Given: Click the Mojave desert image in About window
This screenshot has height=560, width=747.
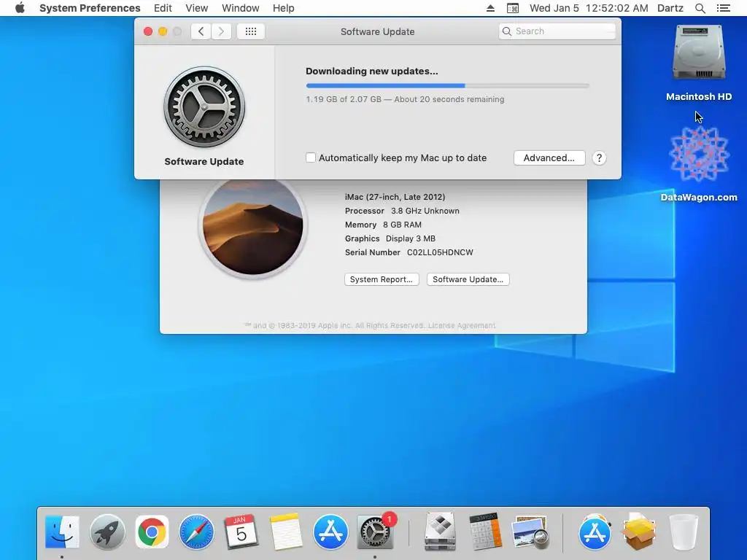Looking at the screenshot, I should tap(253, 225).
